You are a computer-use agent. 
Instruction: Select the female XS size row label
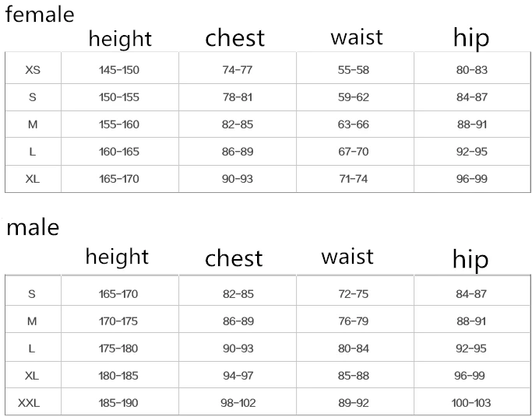click(33, 70)
